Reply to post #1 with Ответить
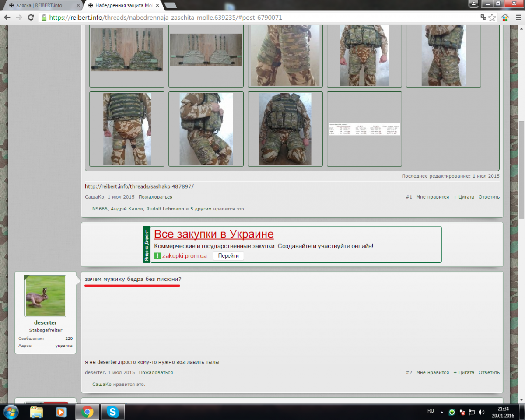525x420 pixels. (x=489, y=197)
